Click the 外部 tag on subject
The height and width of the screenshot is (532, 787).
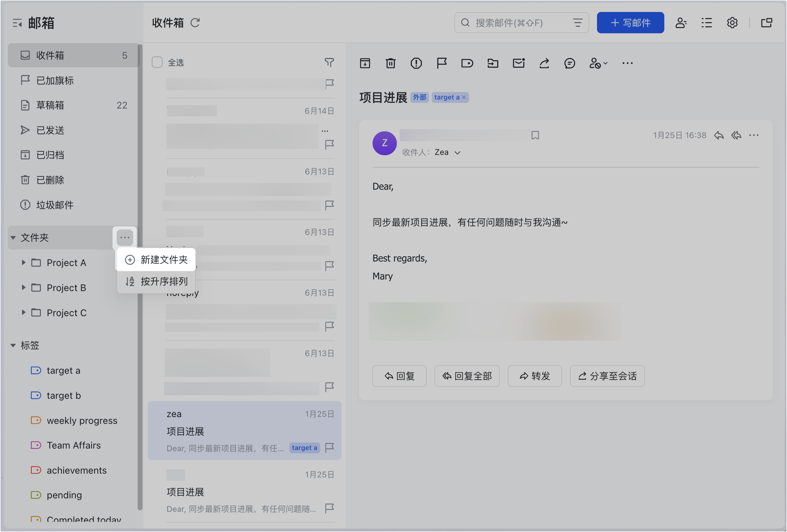point(420,97)
